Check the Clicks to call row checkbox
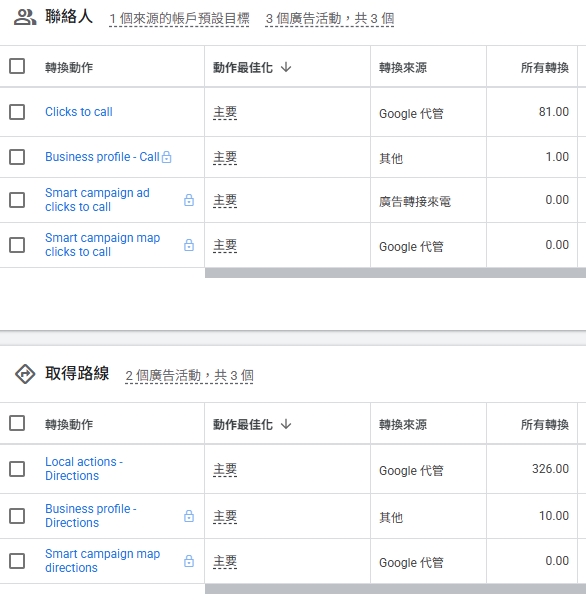The image size is (586, 602). point(17,112)
